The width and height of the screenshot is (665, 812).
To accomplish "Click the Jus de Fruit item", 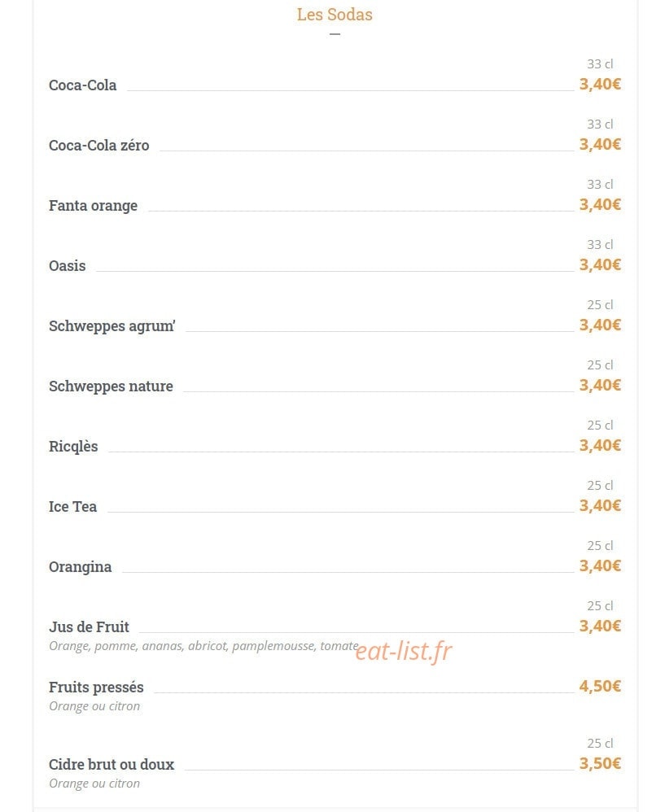I will [x=89, y=626].
